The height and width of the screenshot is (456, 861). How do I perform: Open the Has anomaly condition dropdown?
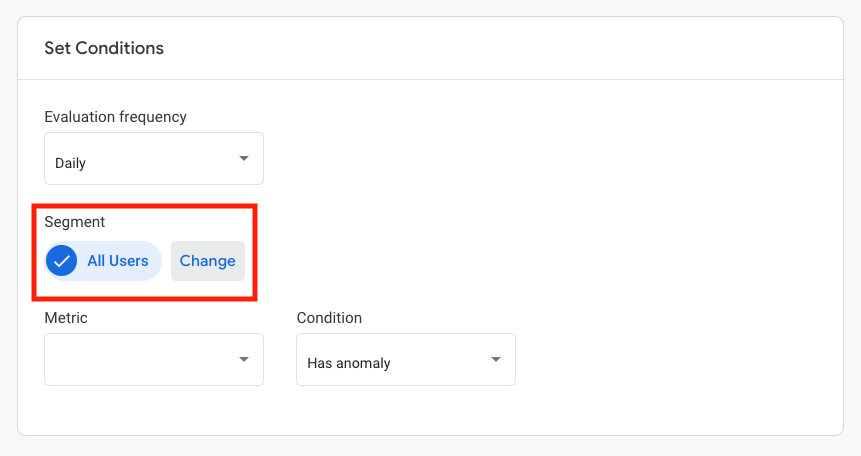(406, 360)
